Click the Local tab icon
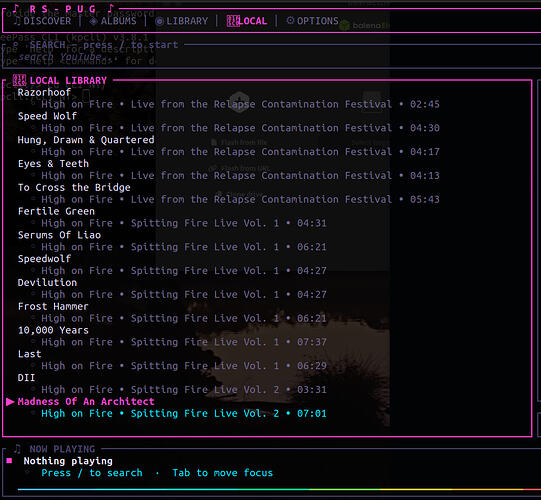 [233, 21]
